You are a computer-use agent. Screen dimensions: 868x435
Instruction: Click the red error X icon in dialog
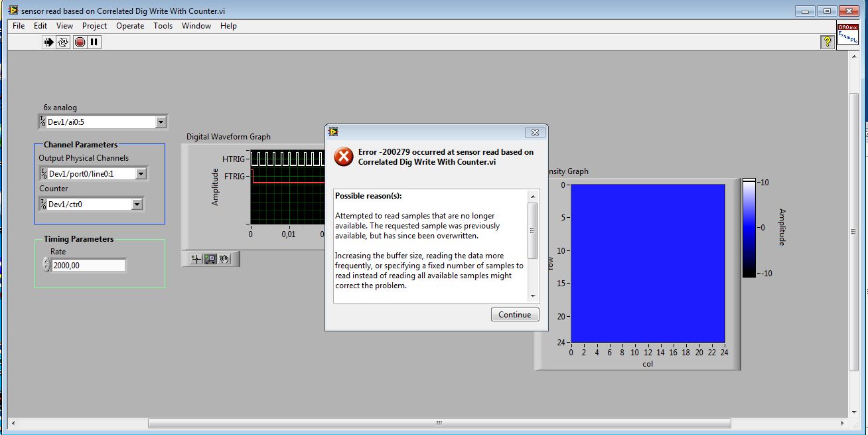[x=343, y=157]
